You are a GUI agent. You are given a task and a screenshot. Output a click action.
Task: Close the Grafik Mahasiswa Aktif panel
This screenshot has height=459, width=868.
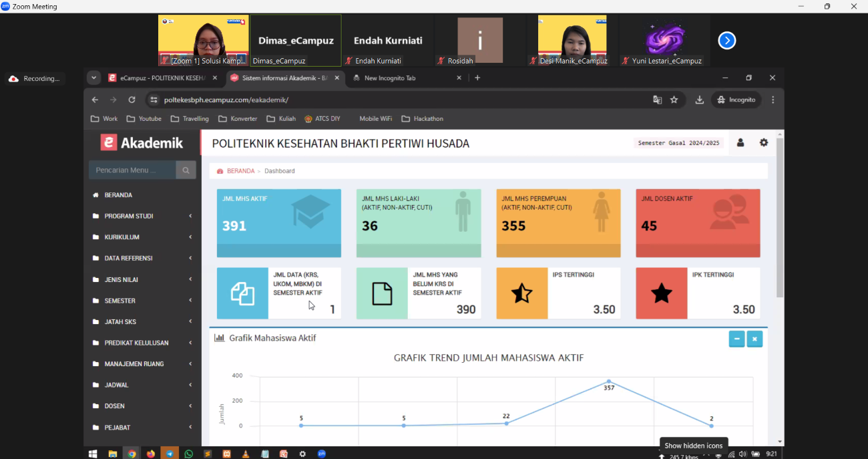pos(754,339)
